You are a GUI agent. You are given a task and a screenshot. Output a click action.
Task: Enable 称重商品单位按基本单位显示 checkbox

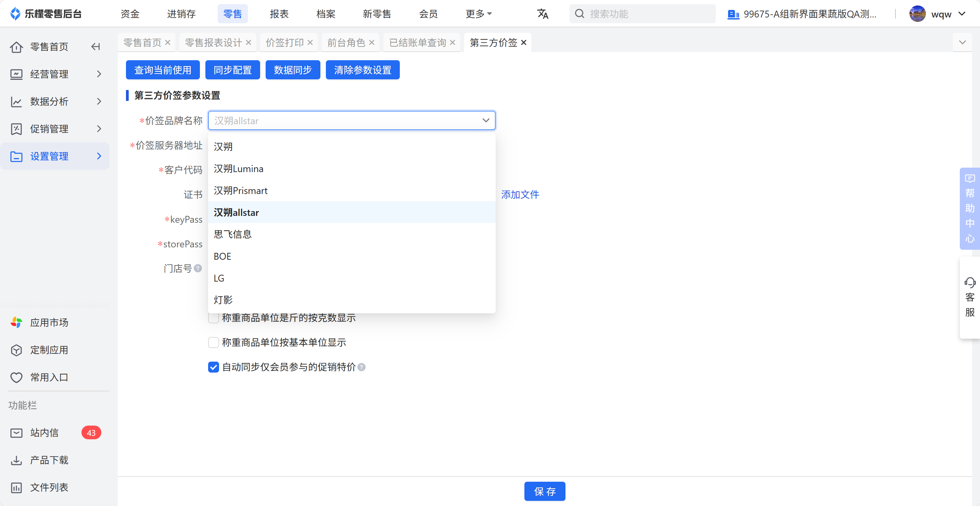click(214, 342)
